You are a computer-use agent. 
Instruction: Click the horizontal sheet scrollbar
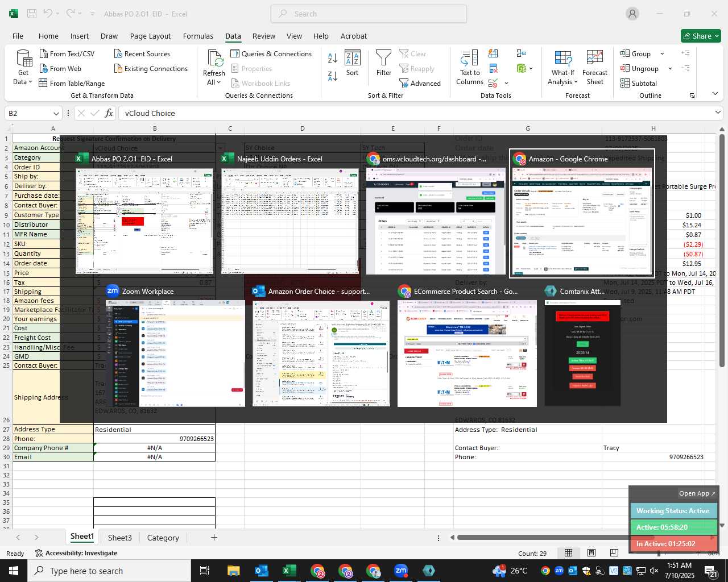[x=555, y=537]
